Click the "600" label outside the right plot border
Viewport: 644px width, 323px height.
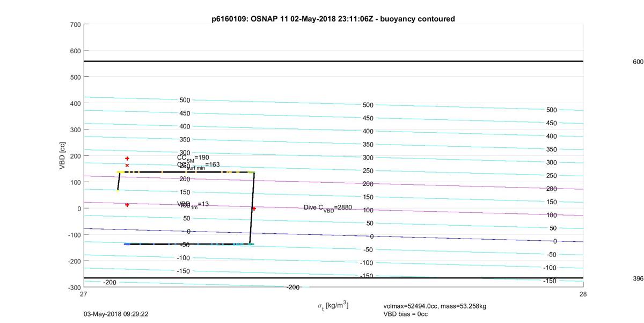click(x=638, y=62)
